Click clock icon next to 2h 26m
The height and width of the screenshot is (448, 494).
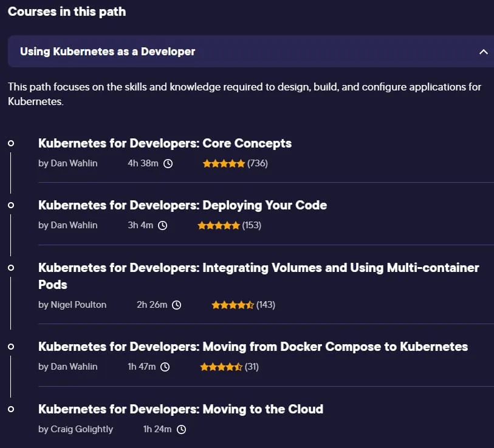tap(176, 305)
